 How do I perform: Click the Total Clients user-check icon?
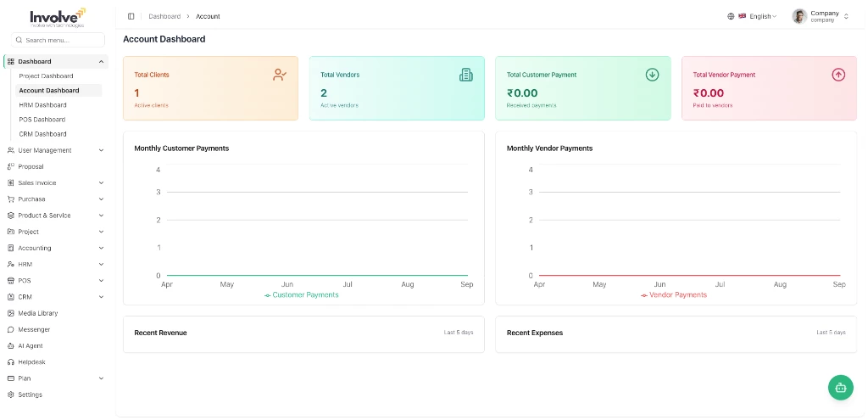280,75
